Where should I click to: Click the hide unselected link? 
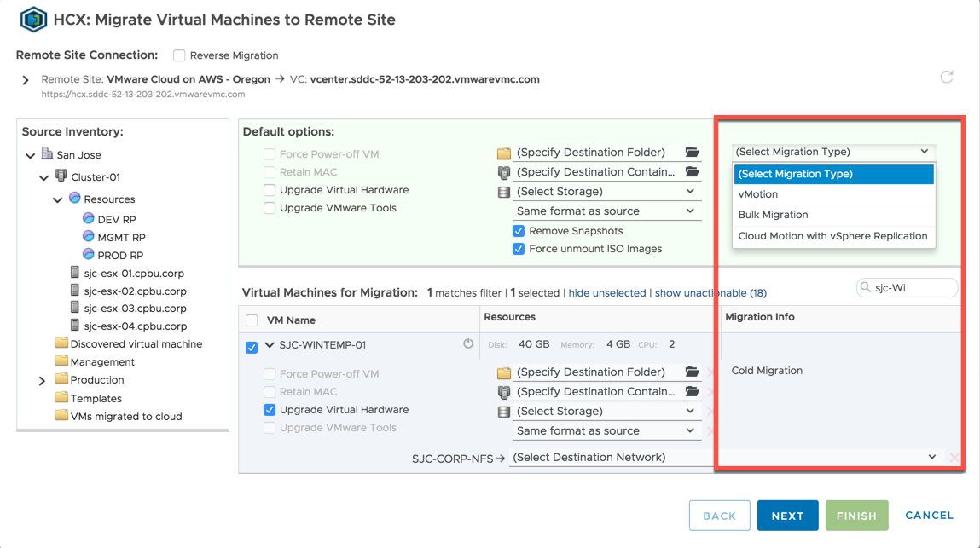tap(606, 293)
